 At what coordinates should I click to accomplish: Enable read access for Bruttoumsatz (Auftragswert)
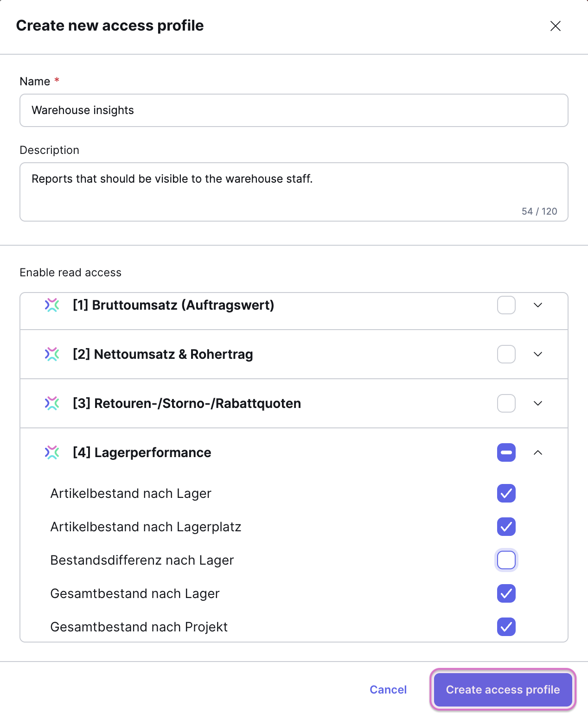[506, 305]
